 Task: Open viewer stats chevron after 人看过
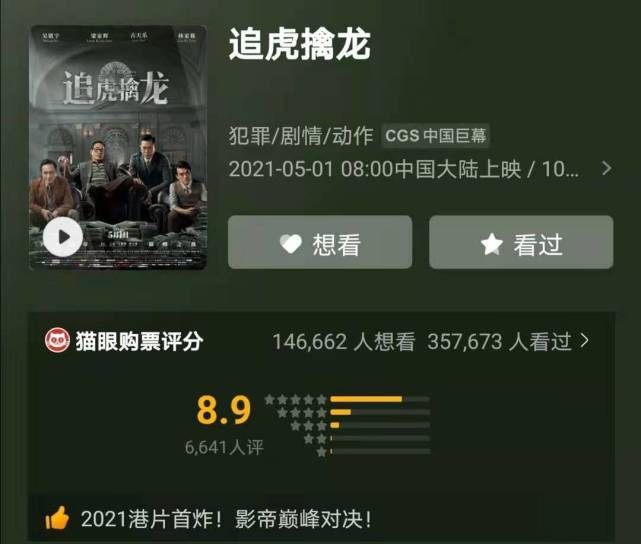(585, 340)
